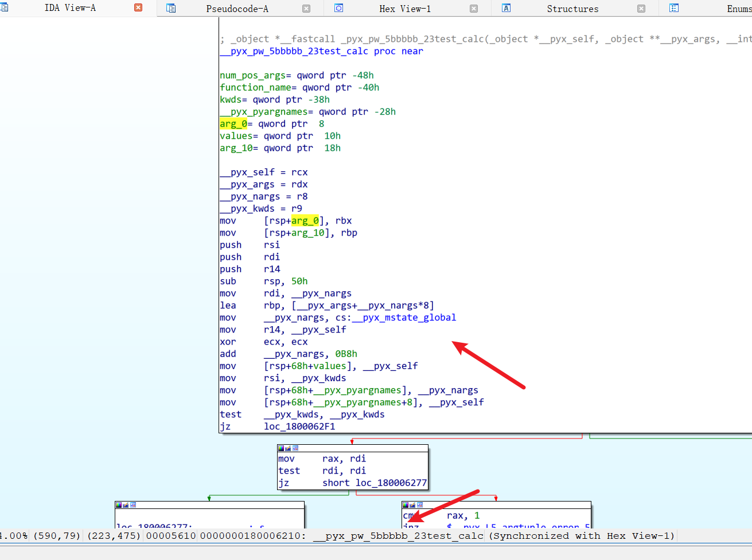The height and width of the screenshot is (560, 752).
Task: Click the 'lea rbp' instruction line
Action: [327, 306]
